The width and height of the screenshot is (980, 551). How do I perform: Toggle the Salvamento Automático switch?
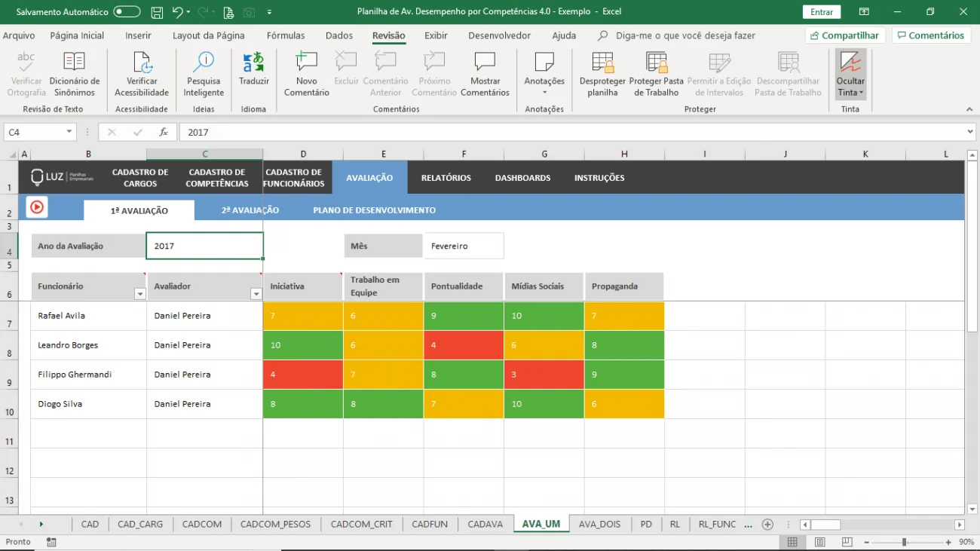(127, 12)
